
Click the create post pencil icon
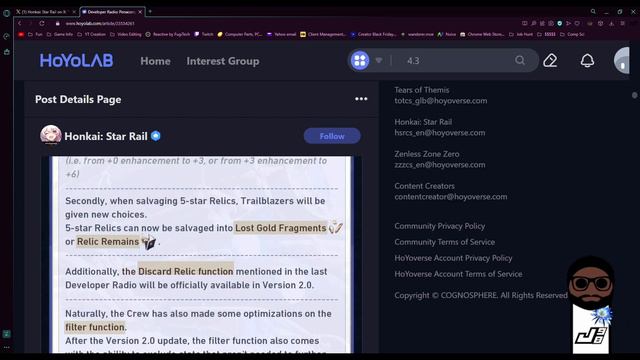550,60
